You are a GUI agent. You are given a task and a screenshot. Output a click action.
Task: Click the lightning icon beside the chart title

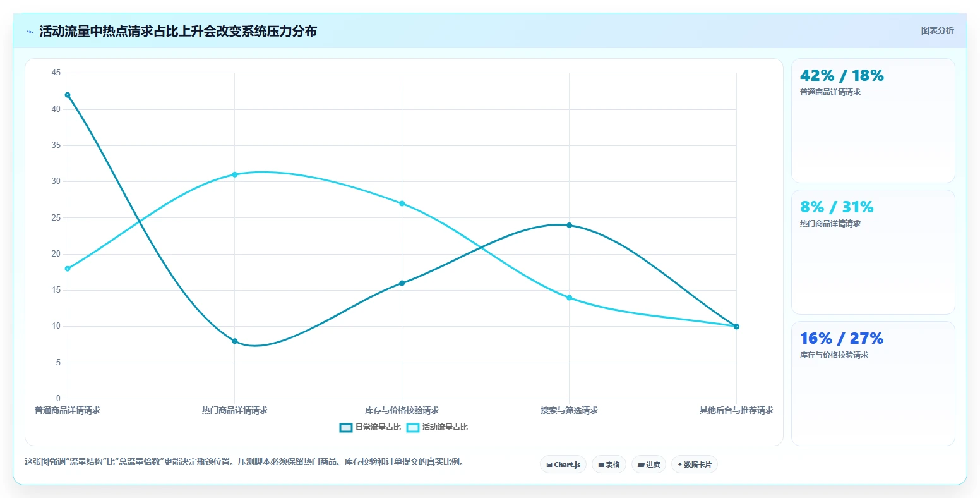point(30,32)
